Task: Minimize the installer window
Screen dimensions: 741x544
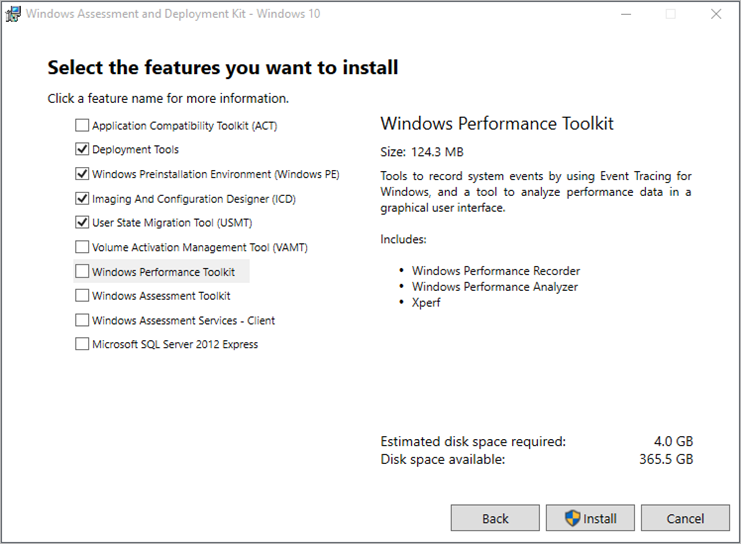Action: tap(625, 14)
